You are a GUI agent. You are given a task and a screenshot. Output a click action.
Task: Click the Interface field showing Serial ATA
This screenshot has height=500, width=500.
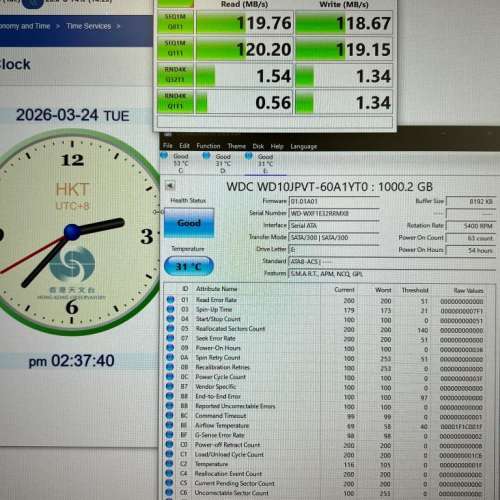click(334, 226)
